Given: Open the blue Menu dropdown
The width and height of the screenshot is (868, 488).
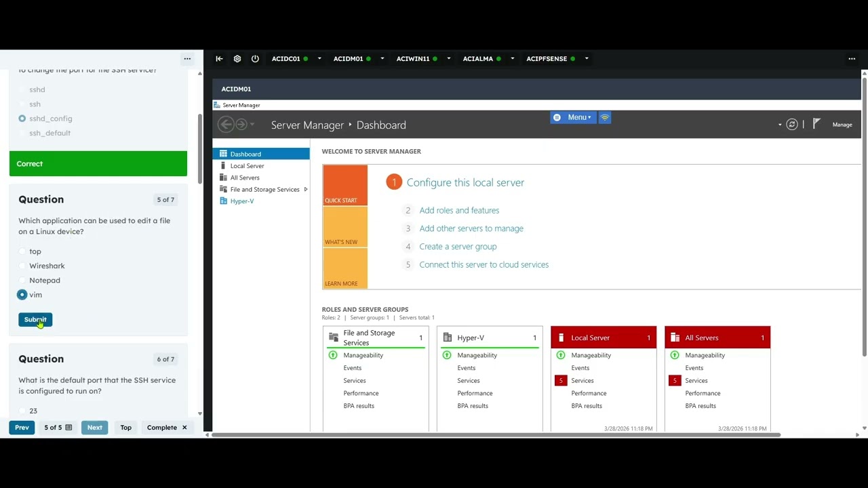Looking at the screenshot, I should tap(573, 117).
